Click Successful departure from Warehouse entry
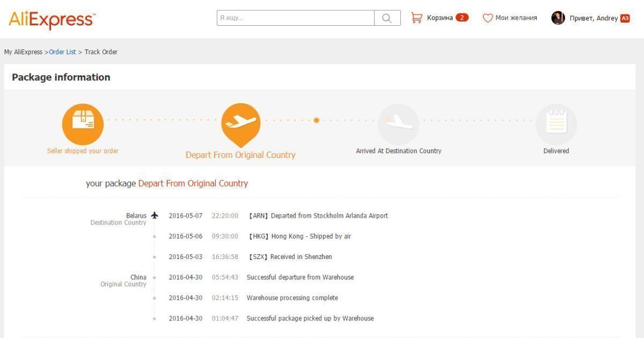 click(x=300, y=277)
